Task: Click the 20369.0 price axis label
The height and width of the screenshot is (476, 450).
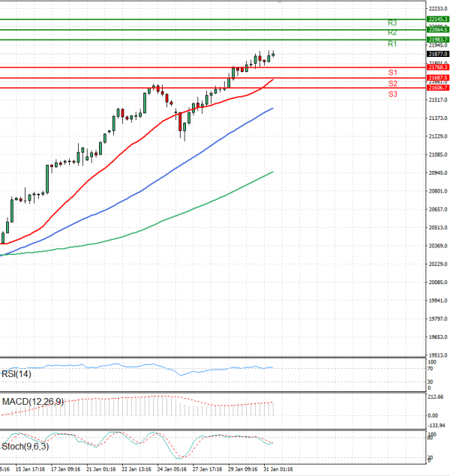Action: (x=438, y=246)
